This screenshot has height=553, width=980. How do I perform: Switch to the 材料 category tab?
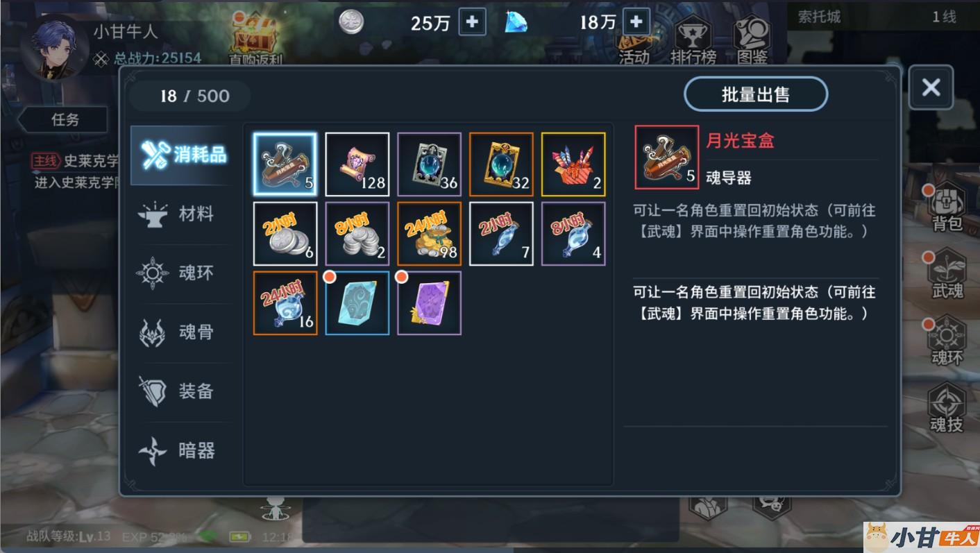tap(180, 214)
